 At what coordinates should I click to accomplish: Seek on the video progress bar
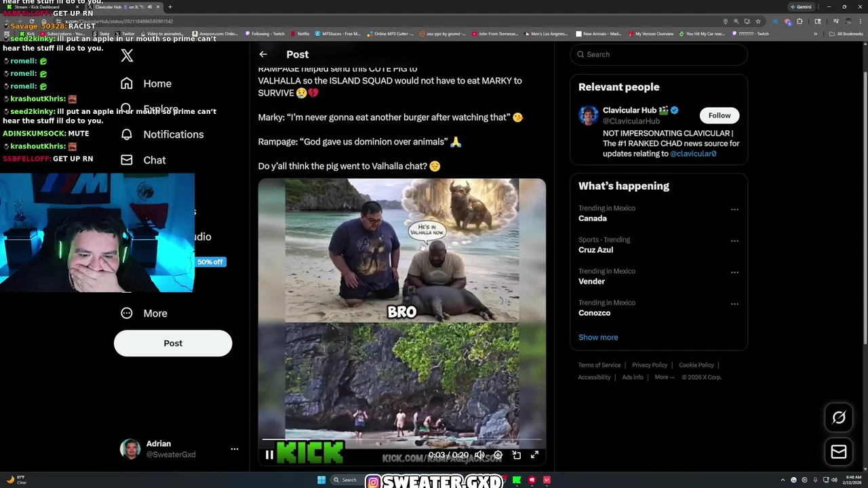pyautogui.click(x=401, y=440)
